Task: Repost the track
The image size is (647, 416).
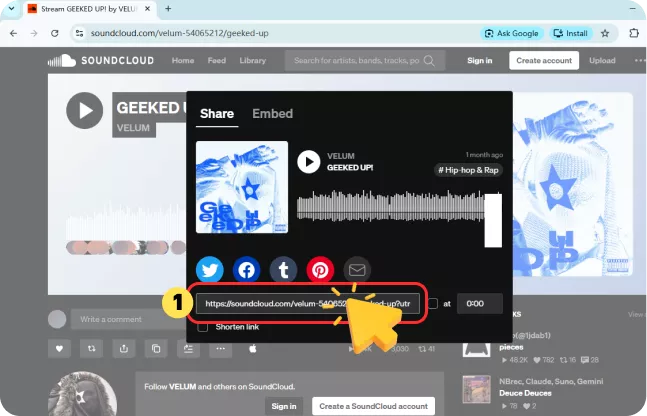Action: tap(92, 349)
